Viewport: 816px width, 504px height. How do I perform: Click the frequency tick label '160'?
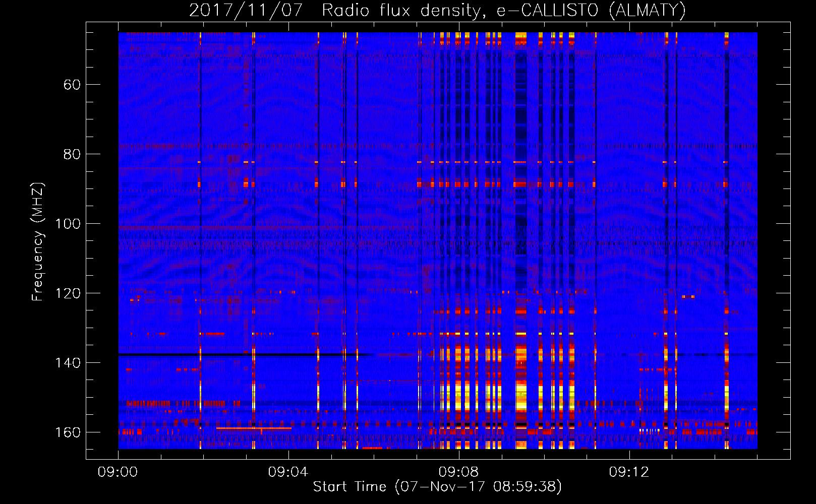click(x=68, y=432)
